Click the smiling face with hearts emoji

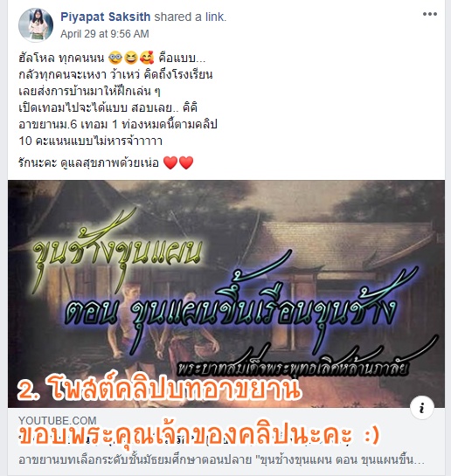147,58
